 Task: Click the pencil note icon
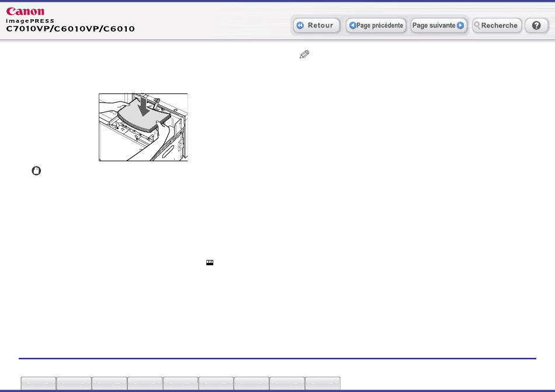(304, 54)
